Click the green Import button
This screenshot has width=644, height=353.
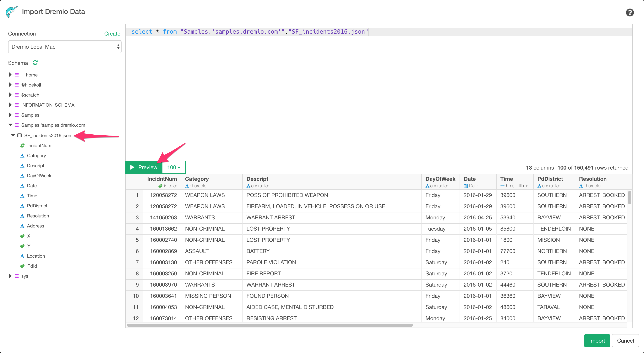597,340
